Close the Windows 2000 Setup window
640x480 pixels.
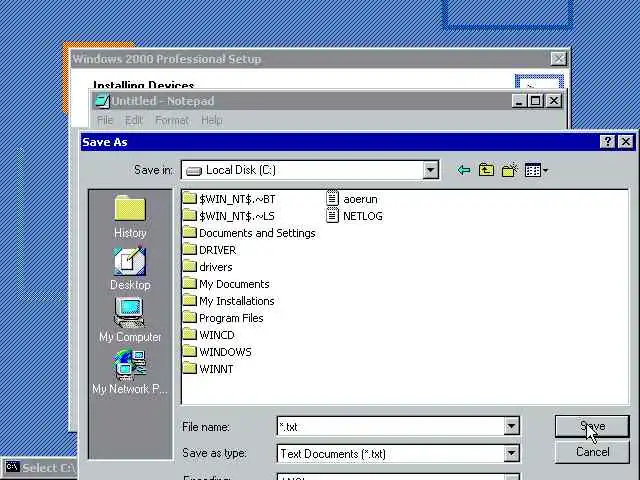[x=558, y=59]
